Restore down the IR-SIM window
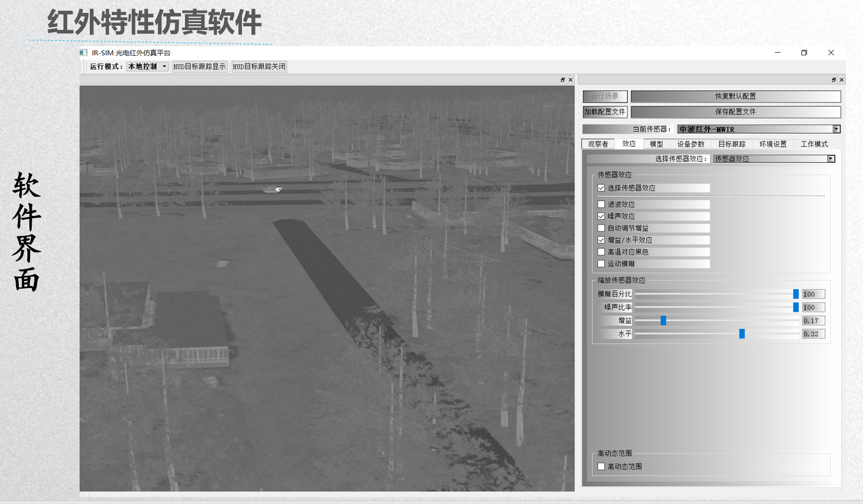Screen dimensions: 863x504 coord(804,53)
